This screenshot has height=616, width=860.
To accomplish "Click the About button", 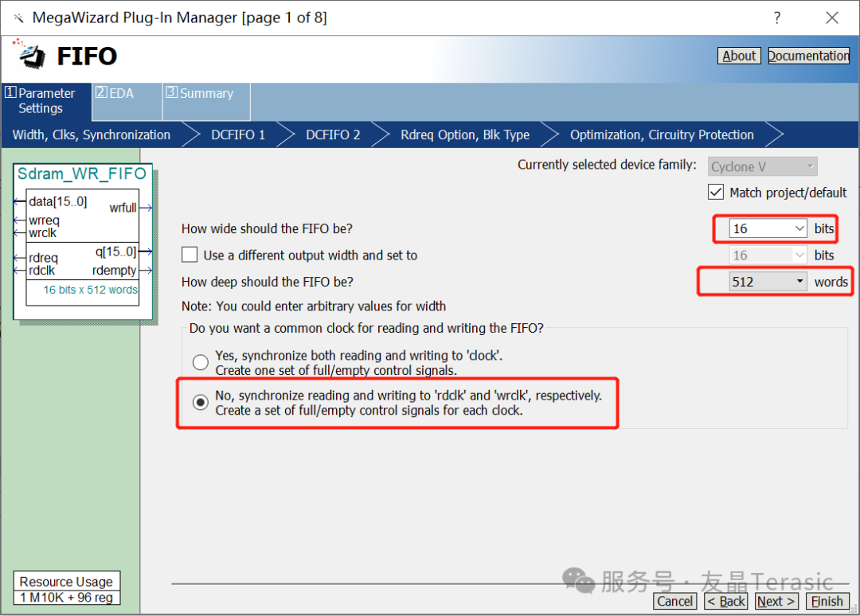I will point(739,56).
